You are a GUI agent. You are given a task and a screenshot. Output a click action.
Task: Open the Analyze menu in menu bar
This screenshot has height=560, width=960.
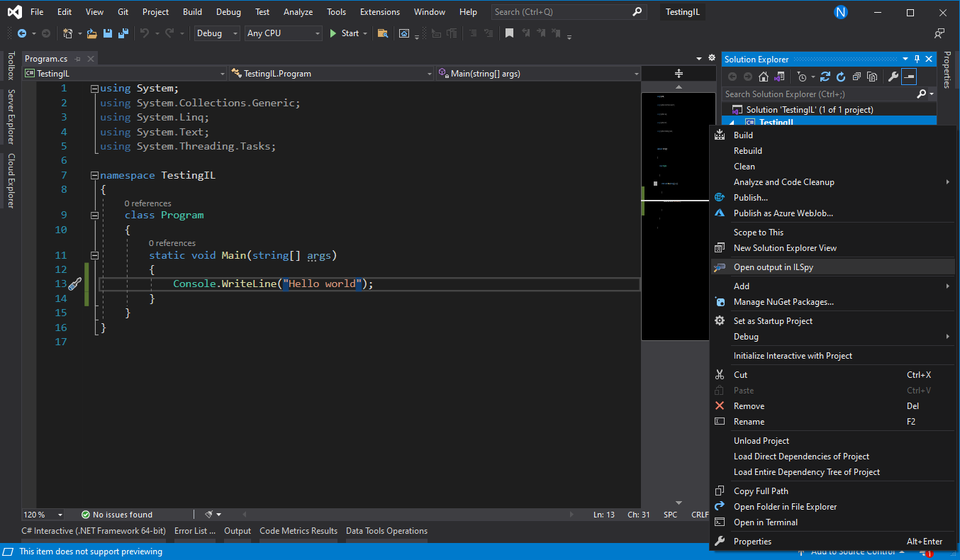(298, 12)
